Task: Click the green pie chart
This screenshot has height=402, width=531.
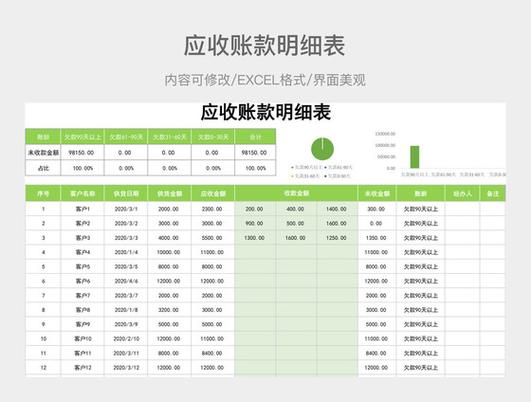Action: [x=322, y=149]
